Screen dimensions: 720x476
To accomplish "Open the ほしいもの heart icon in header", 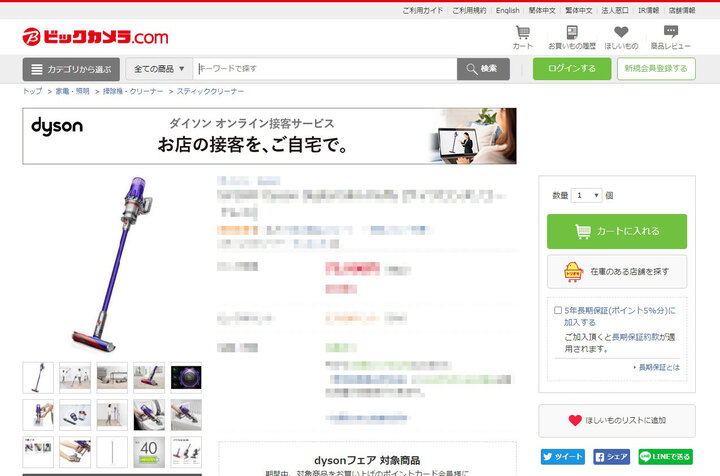I will [x=621, y=37].
